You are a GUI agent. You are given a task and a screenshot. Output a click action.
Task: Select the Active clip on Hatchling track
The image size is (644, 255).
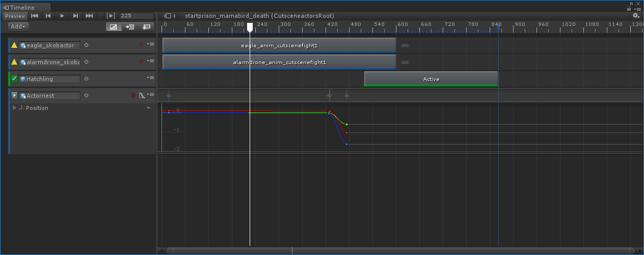pos(431,79)
